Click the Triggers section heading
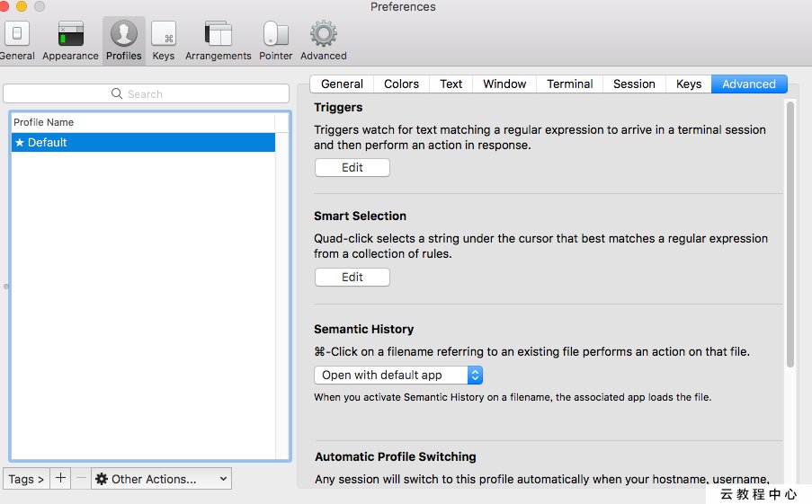812x504 pixels. (x=338, y=107)
